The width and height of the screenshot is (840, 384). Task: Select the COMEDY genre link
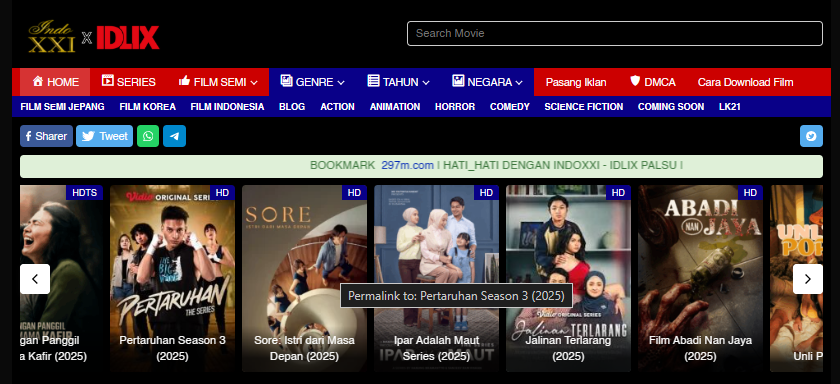coord(509,107)
